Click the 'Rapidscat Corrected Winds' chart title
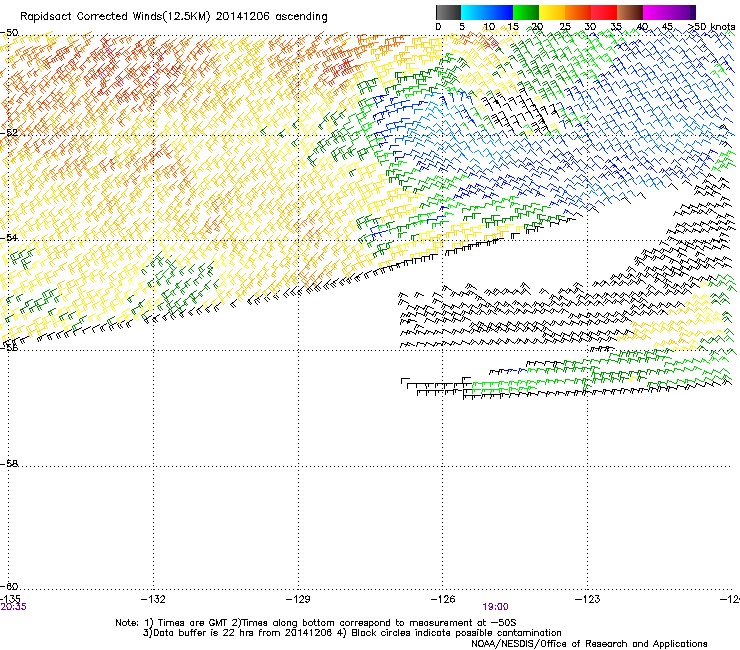This screenshot has height=650, width=740. [174, 17]
